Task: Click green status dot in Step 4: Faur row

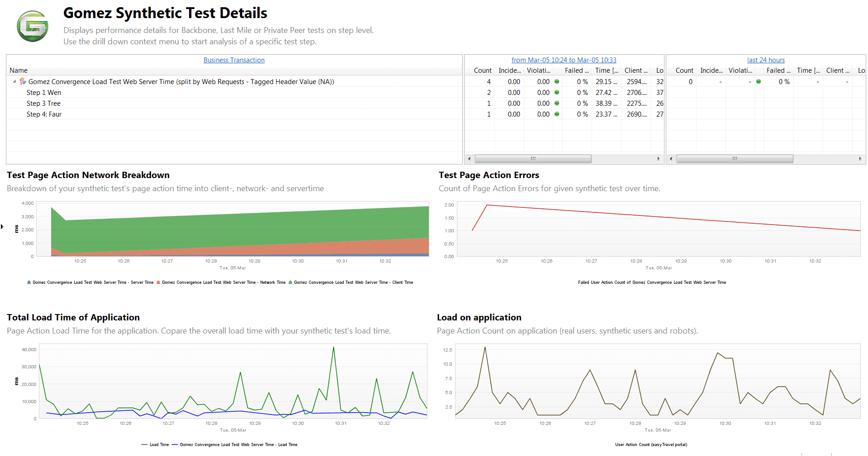Action: (557, 114)
